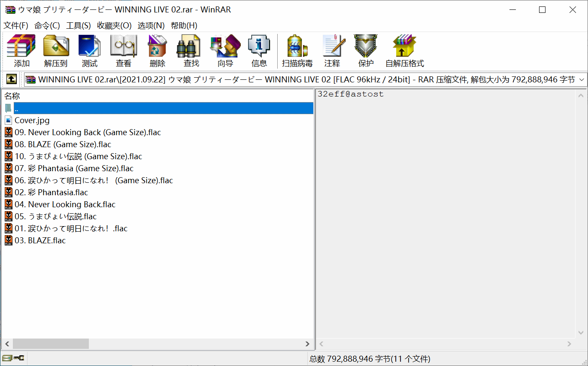Expand the archive path dropdown
This screenshot has height=366, width=588.
point(582,79)
